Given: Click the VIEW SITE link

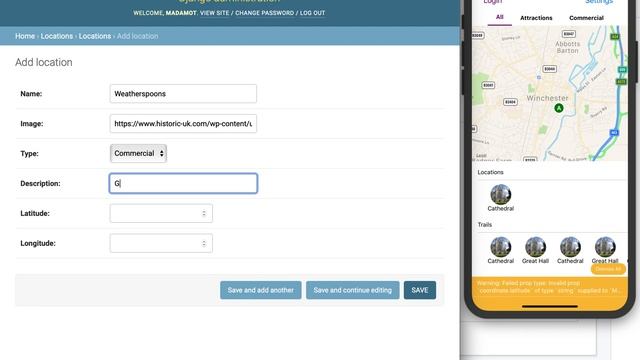Looking at the screenshot, I should [x=214, y=13].
